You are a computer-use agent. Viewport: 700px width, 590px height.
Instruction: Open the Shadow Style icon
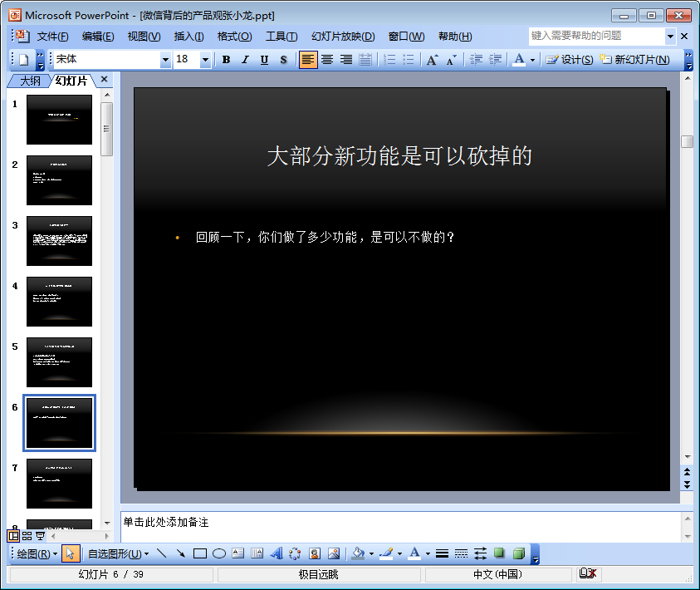pos(499,553)
